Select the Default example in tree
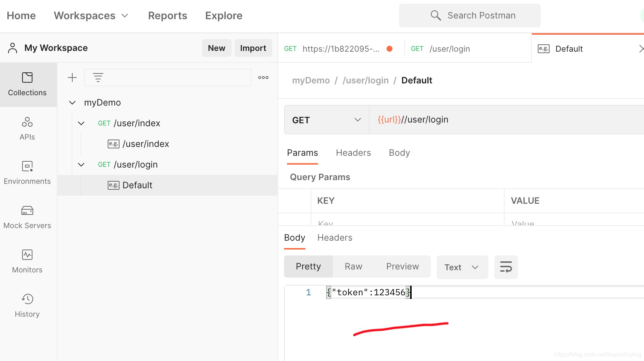644x361 pixels. tap(168, 185)
